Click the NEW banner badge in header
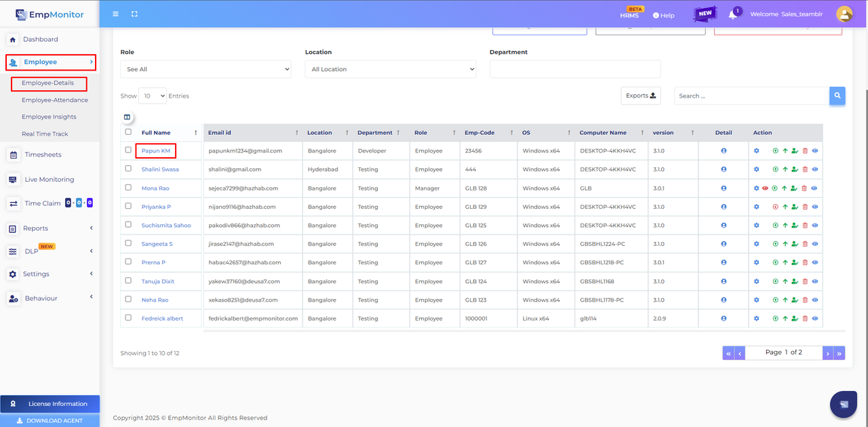 click(x=705, y=13)
